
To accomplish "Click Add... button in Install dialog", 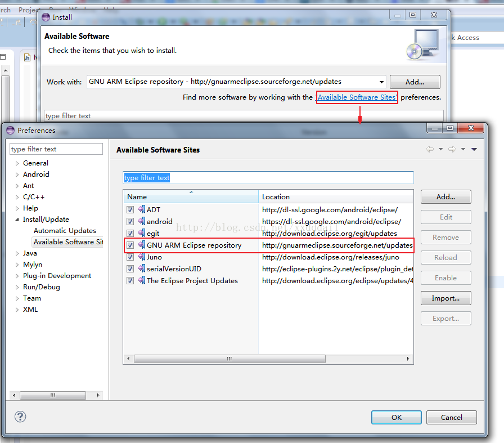I will click(415, 82).
